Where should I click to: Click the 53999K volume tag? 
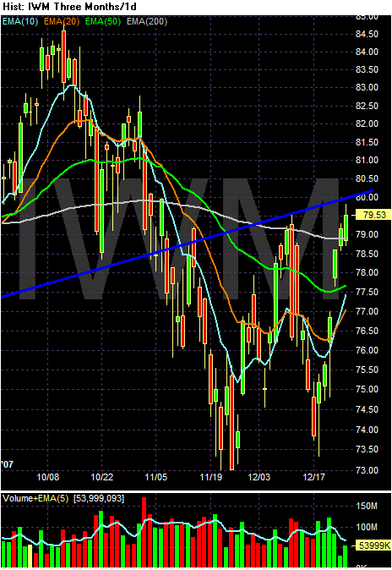click(x=373, y=545)
